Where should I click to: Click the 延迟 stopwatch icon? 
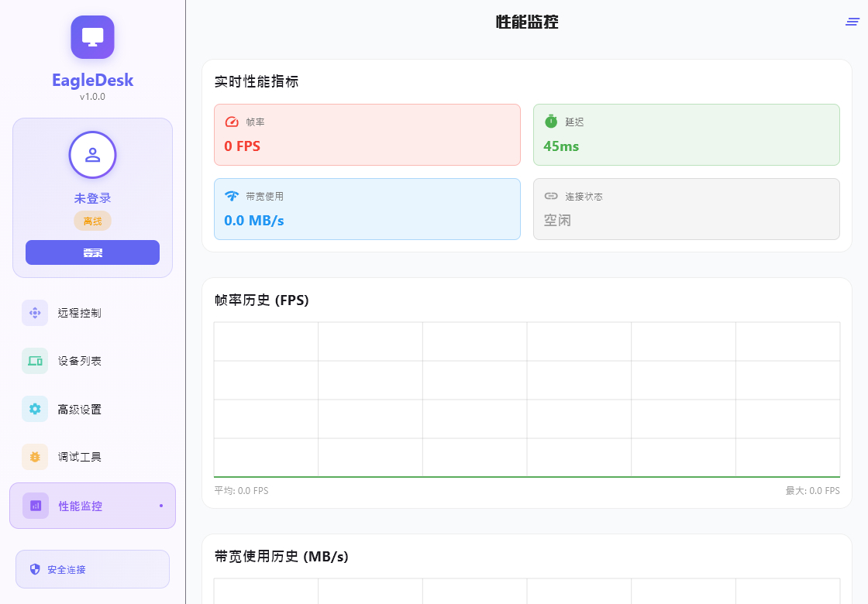(549, 121)
